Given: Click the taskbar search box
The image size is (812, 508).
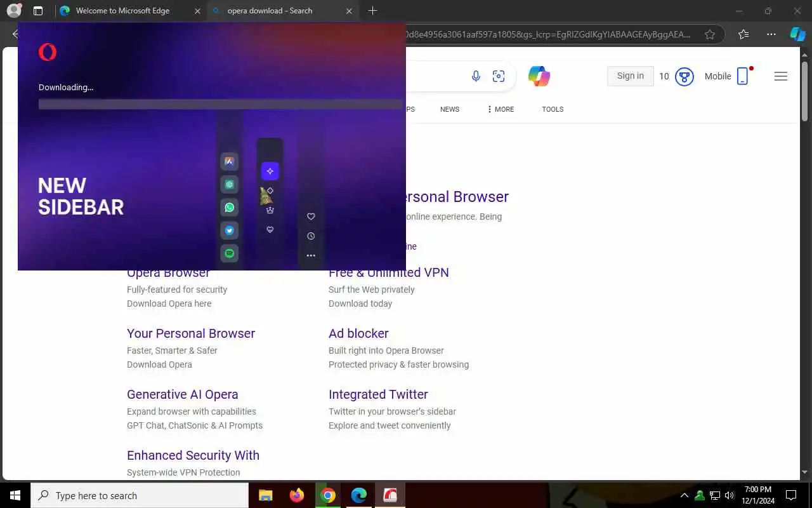Looking at the screenshot, I should pyautogui.click(x=140, y=495).
